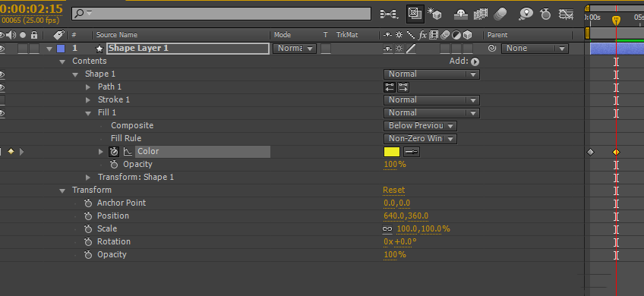Open Shape Layer 1 blending mode dropdown

pyautogui.click(x=295, y=49)
